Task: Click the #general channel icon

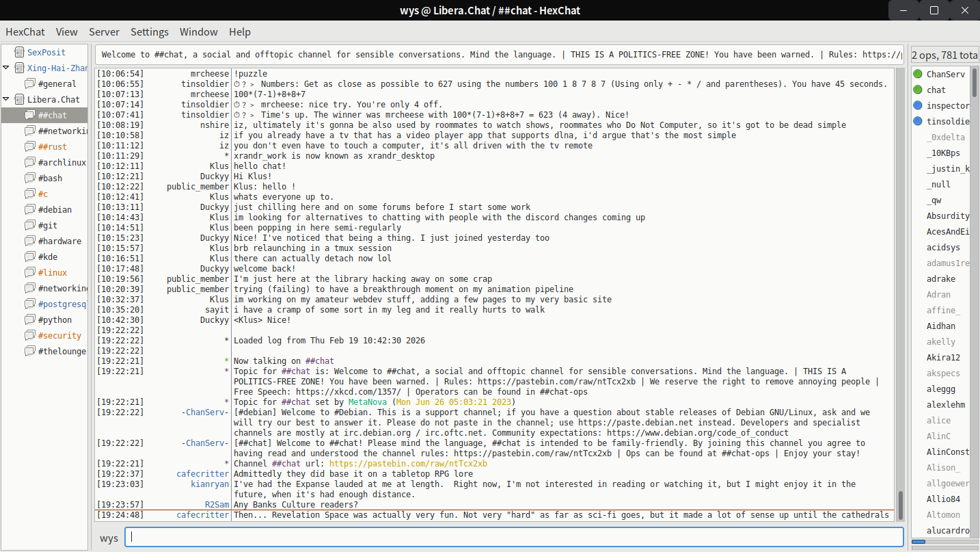Action: point(29,84)
